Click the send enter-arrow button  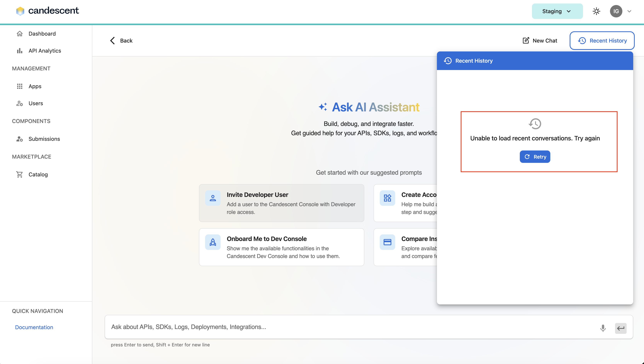[620, 328]
